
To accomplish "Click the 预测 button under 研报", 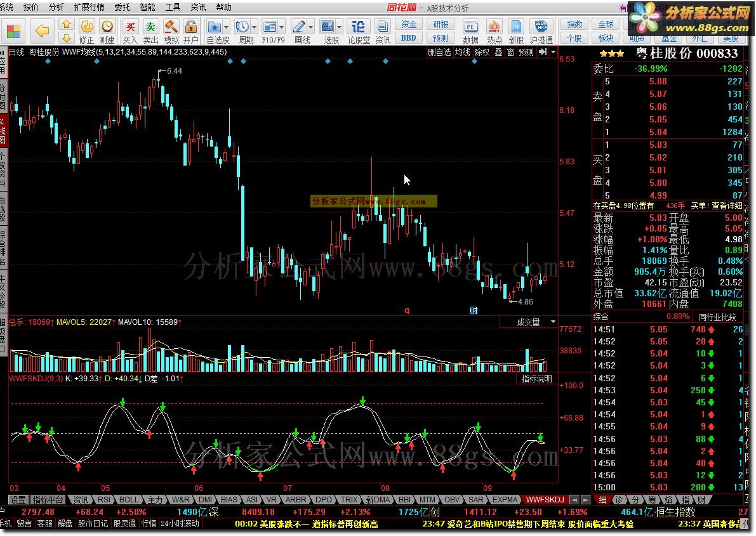I will (441, 37).
